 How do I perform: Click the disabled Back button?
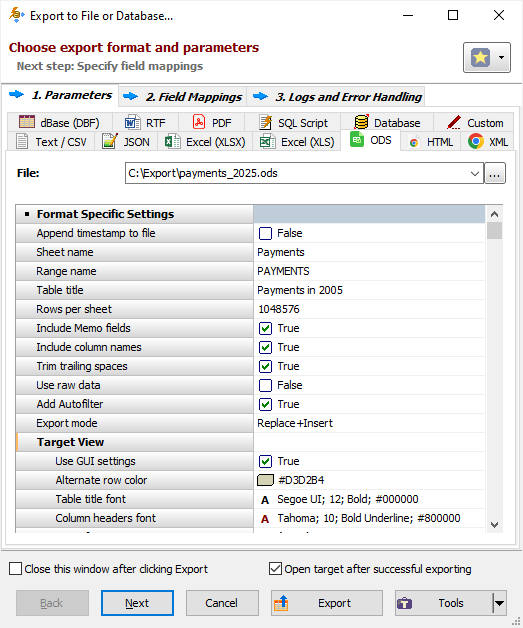[x=52, y=603]
